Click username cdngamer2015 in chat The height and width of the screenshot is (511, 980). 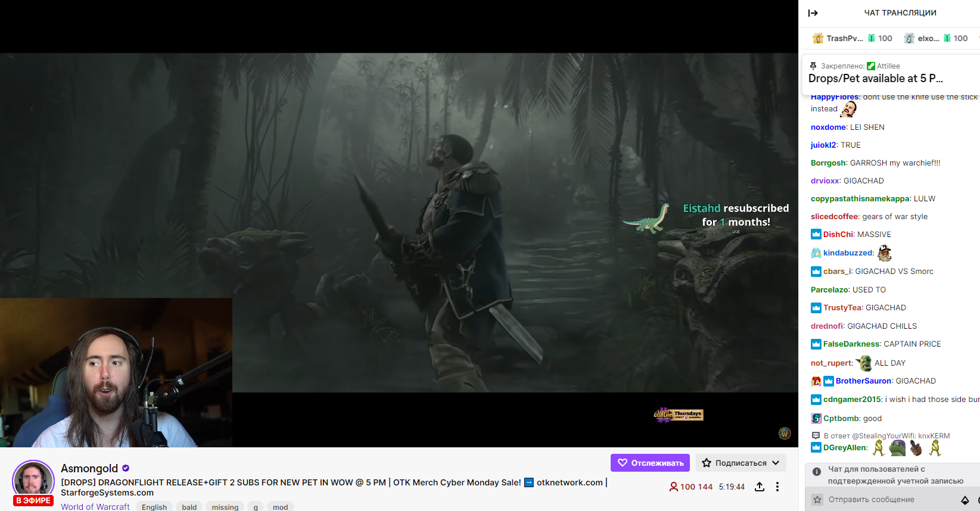pyautogui.click(x=852, y=399)
